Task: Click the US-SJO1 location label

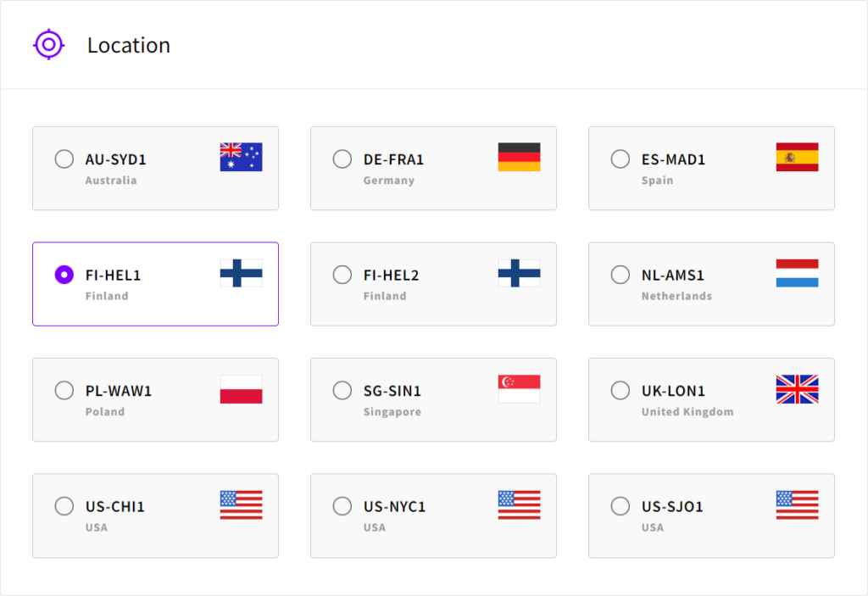Action: [672, 507]
